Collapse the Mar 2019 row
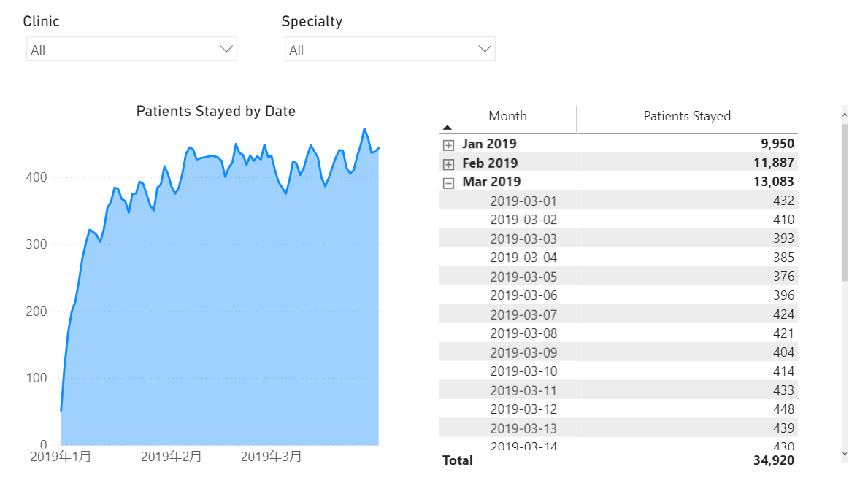This screenshot has height=483, width=868. tap(449, 182)
